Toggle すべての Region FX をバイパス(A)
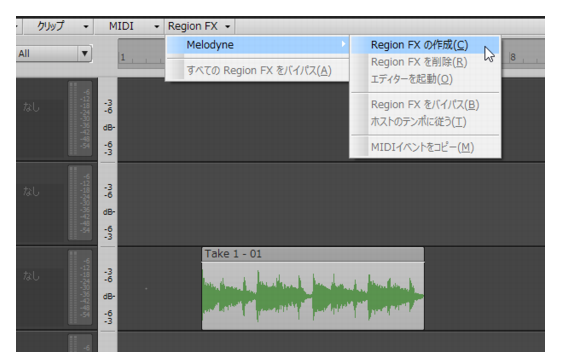This screenshot has height=360, width=565. coord(258,71)
